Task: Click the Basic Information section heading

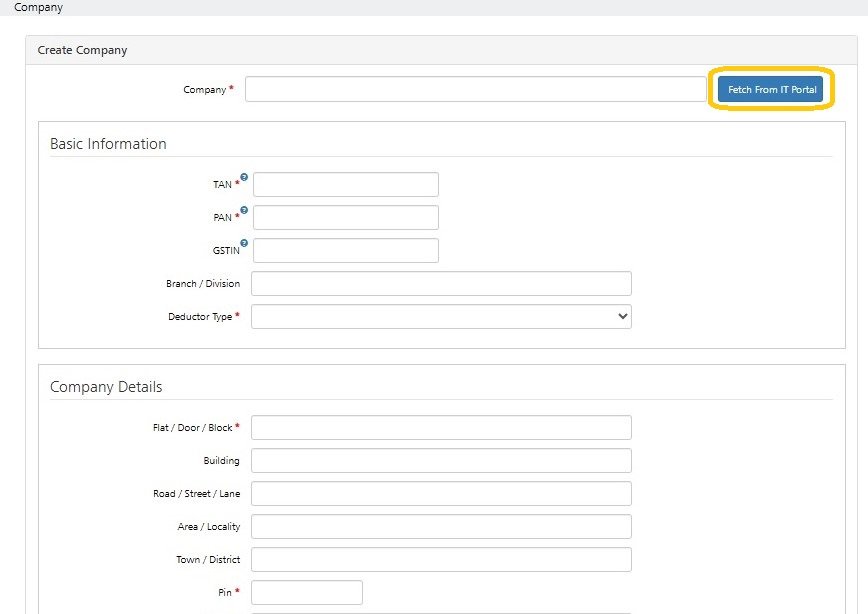Action: click(108, 143)
